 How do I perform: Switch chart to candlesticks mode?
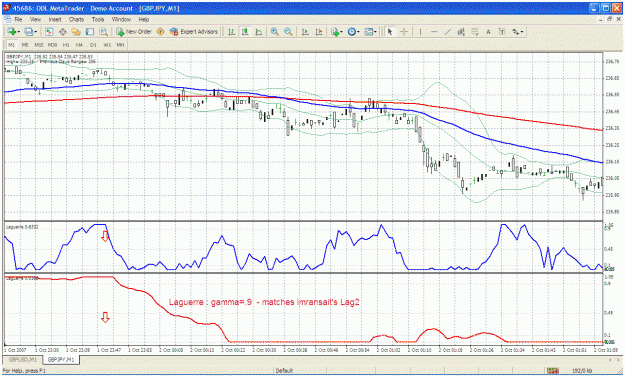coord(245,32)
